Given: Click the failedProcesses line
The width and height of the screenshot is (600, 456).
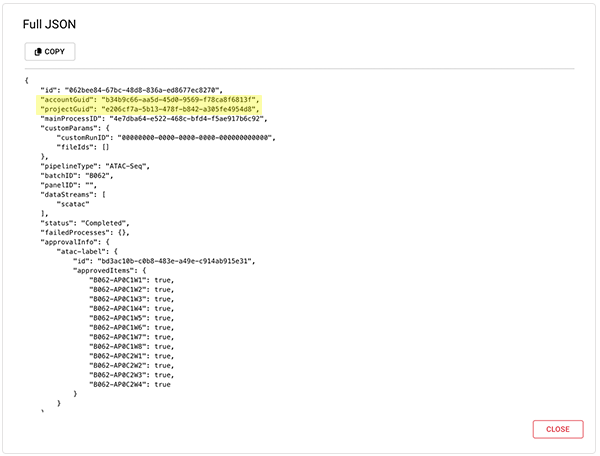Looking at the screenshot, I should tap(85, 231).
